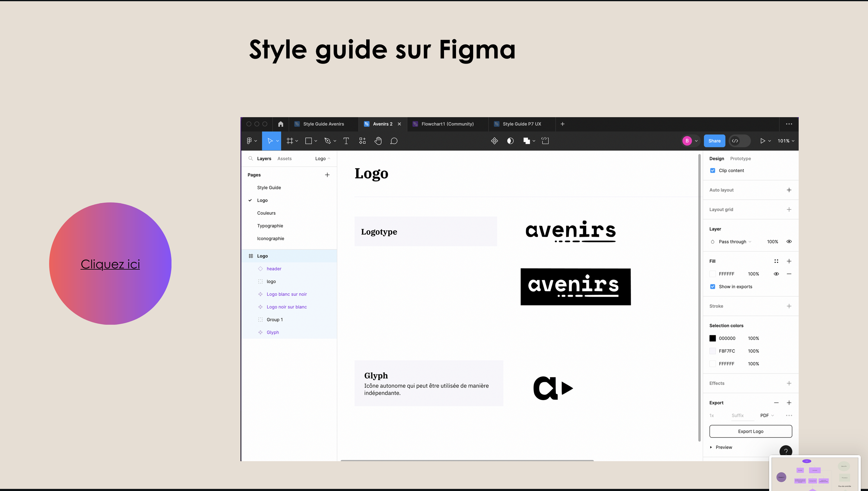Open the Style Guide Avenirs tab

click(x=323, y=124)
